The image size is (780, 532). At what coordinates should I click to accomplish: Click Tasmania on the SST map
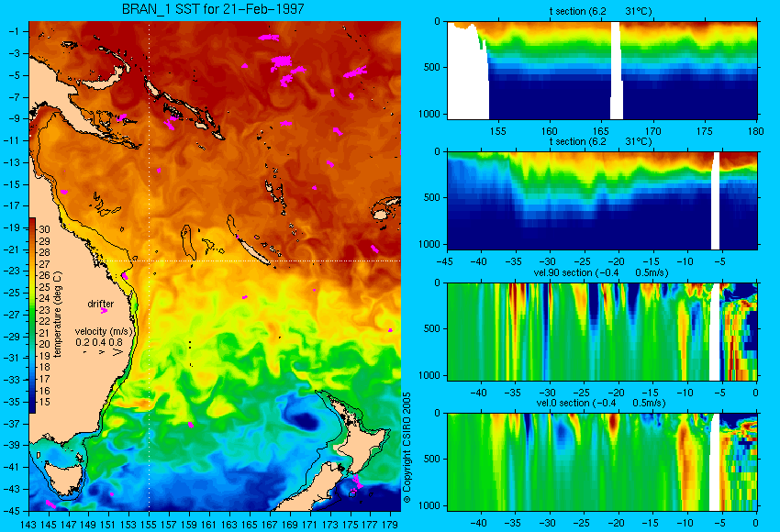(x=64, y=478)
